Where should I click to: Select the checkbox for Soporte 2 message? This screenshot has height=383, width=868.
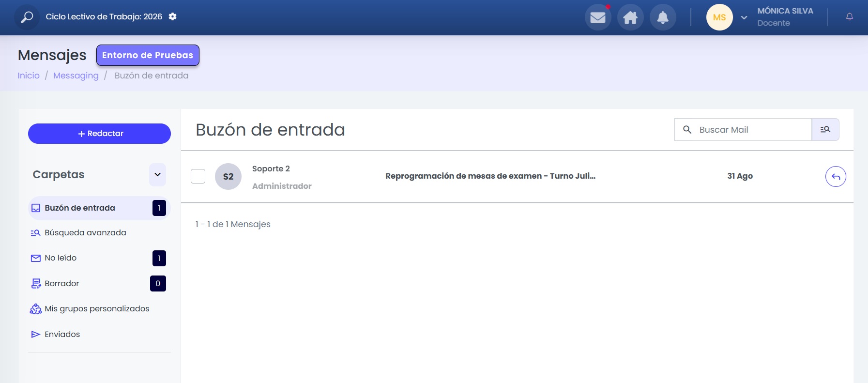pos(198,176)
